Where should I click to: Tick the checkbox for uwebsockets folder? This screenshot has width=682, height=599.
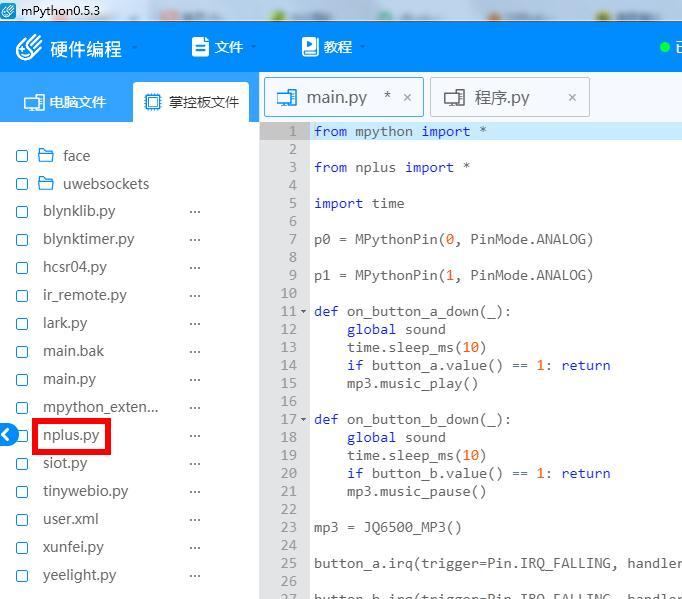22,184
